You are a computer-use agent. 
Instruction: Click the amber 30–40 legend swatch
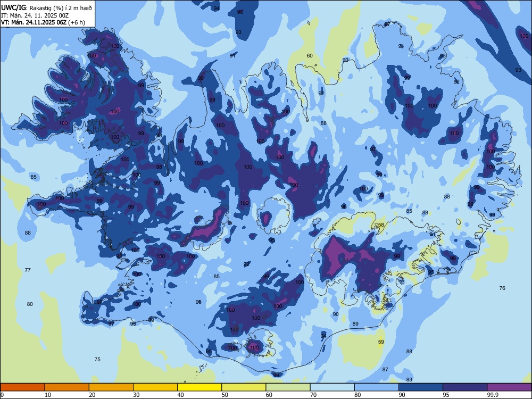click(155, 387)
